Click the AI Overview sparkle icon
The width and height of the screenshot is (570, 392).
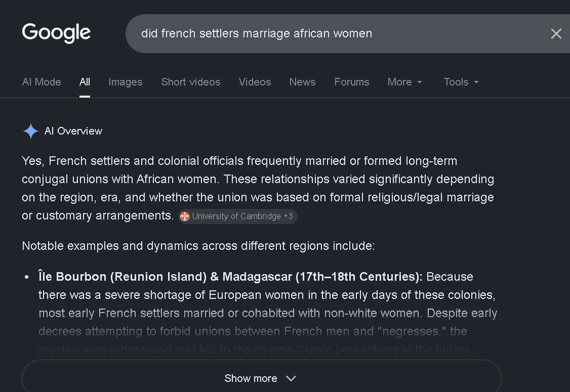pos(31,131)
